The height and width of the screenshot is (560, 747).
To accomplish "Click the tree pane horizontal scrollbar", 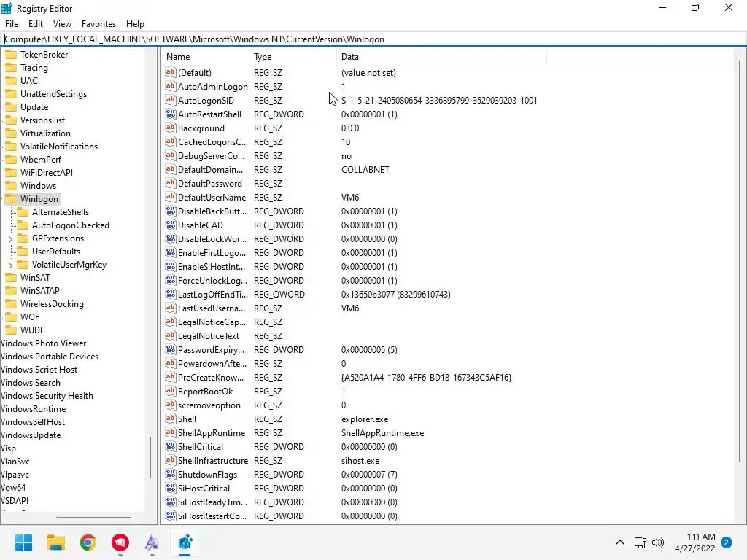I will point(93,517).
